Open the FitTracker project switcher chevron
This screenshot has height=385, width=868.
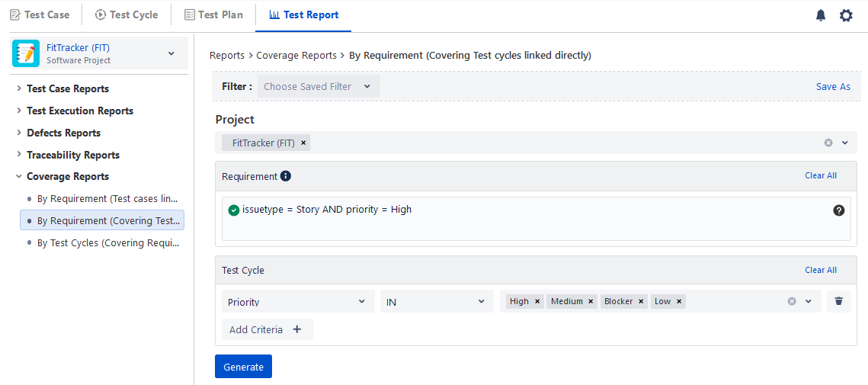(171, 53)
